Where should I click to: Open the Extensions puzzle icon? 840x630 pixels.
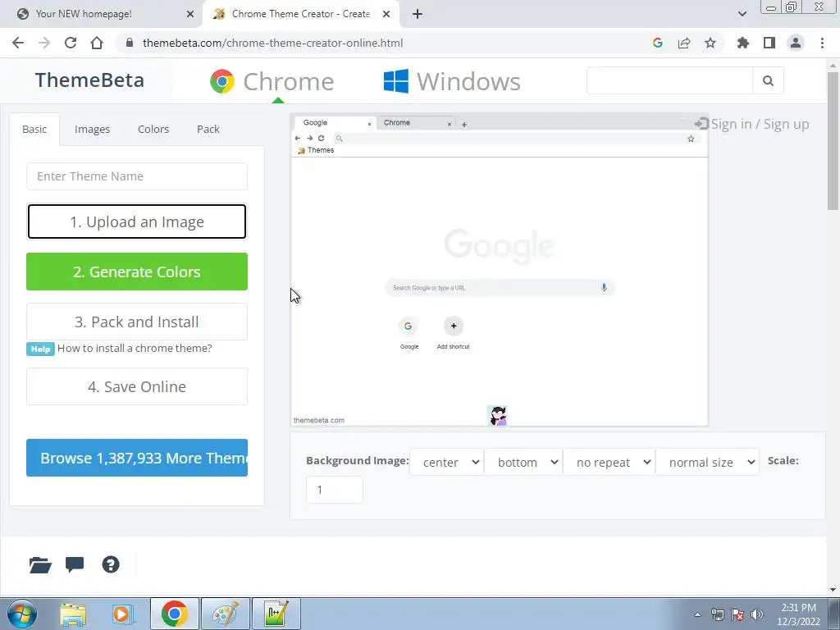pyautogui.click(x=743, y=43)
